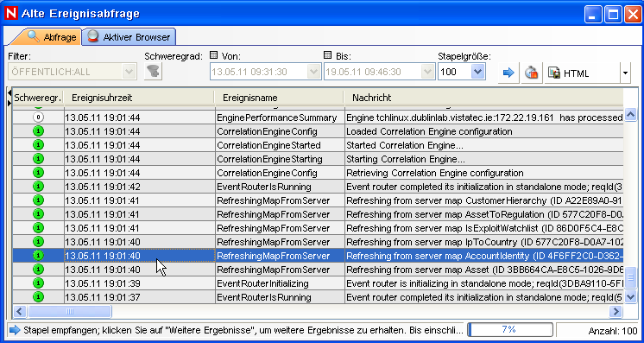Sort by Ereignisuhrzeit column header
This screenshot has height=343, width=644.
pyautogui.click(x=139, y=98)
